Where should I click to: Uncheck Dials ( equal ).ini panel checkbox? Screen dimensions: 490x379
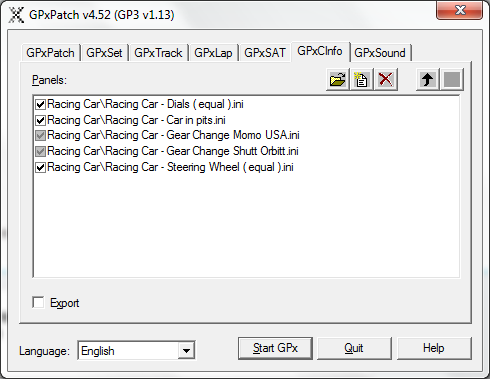[x=40, y=105]
